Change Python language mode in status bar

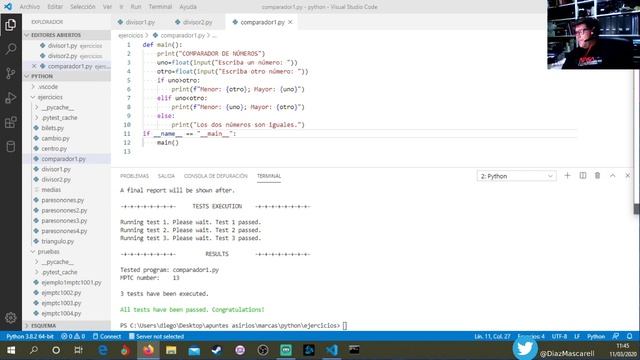click(596, 336)
